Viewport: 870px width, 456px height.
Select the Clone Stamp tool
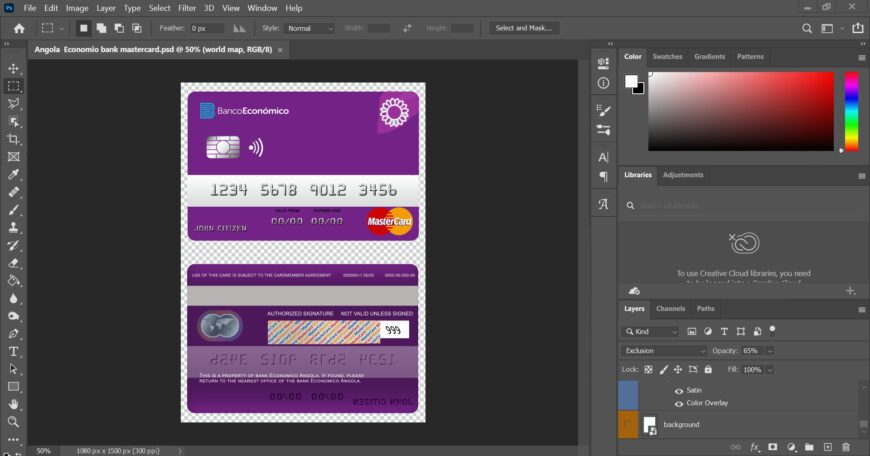(13, 227)
